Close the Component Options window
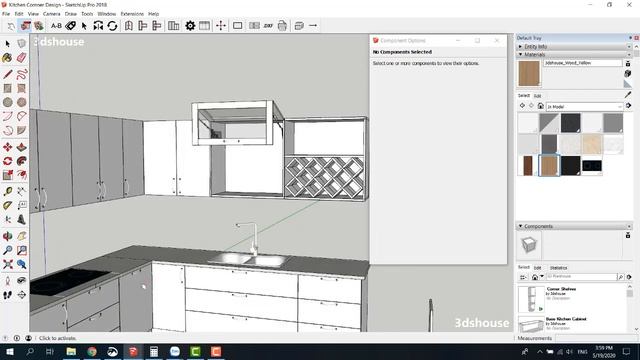Image resolution: width=640 pixels, height=360 pixels. (497, 40)
